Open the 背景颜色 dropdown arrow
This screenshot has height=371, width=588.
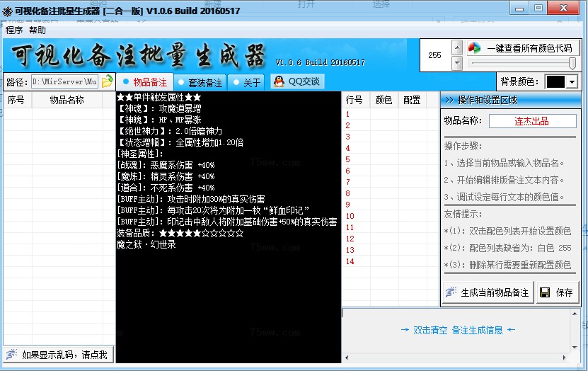(x=572, y=81)
